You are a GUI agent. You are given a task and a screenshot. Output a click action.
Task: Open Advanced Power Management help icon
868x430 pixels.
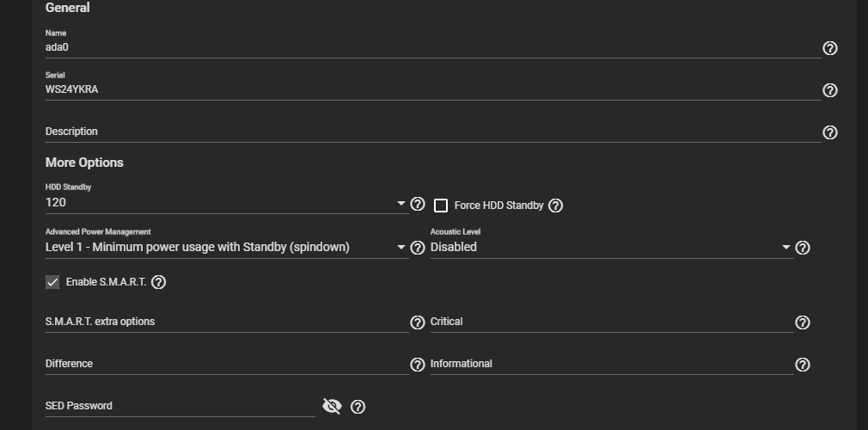tap(418, 248)
